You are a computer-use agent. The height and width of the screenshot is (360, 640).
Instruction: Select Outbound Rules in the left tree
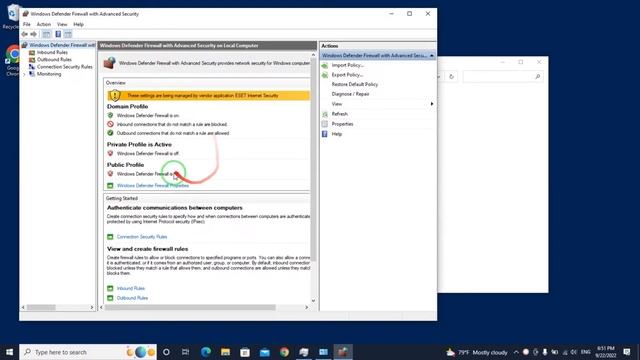54,60
